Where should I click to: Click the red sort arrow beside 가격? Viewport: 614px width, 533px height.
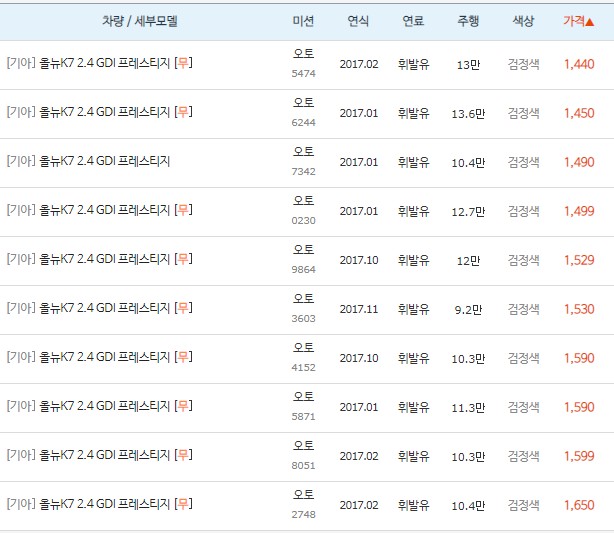[590, 22]
